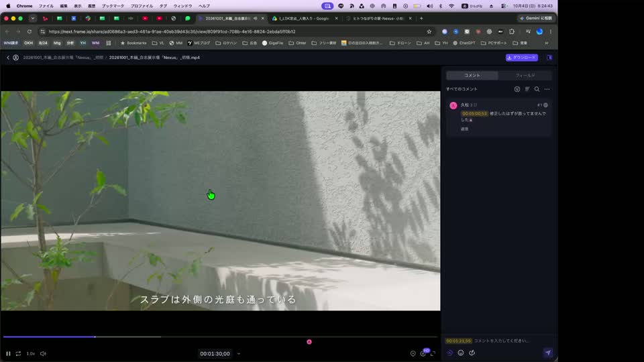This screenshot has height=362, width=644.
Task: Switch to the ヒトつながりの家 tab
Action: click(378, 19)
